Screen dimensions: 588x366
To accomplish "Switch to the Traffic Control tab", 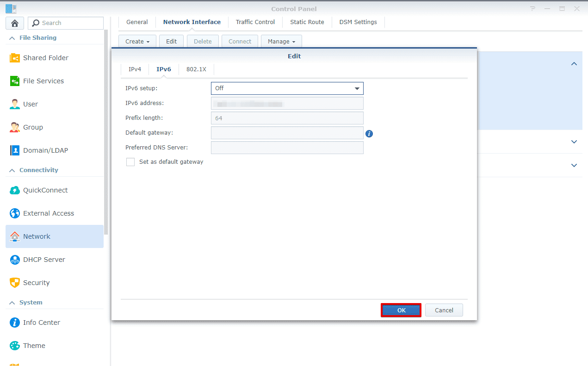I will pos(255,22).
